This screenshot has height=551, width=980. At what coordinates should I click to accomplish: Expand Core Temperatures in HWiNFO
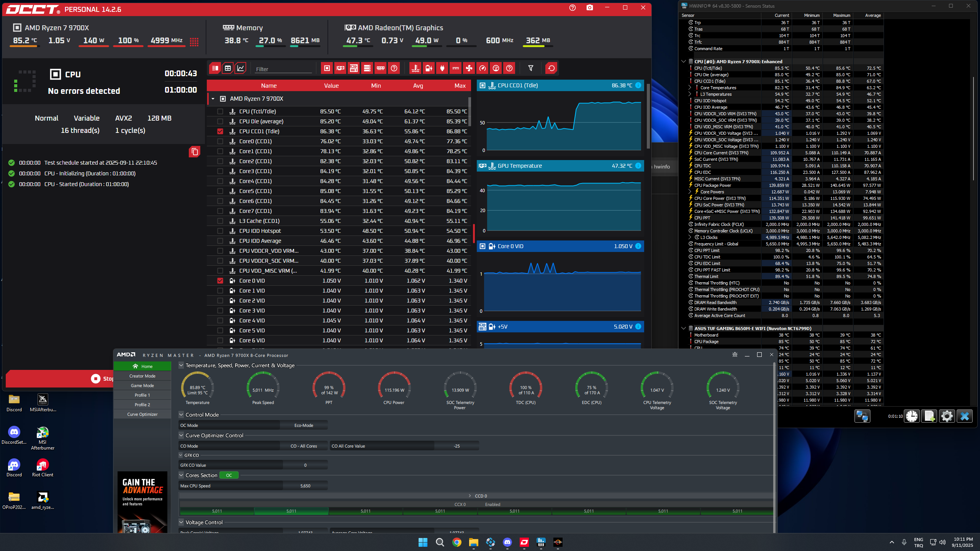pyautogui.click(x=690, y=88)
